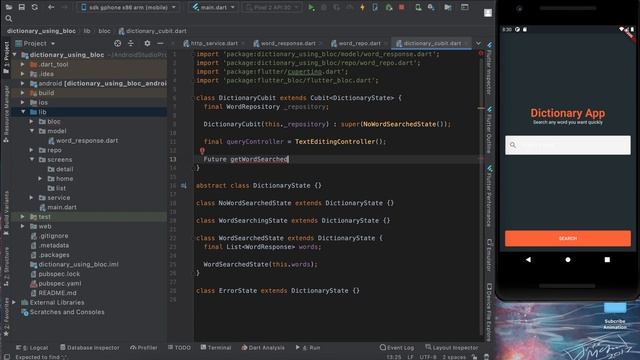Expand the home folder

[40, 178]
